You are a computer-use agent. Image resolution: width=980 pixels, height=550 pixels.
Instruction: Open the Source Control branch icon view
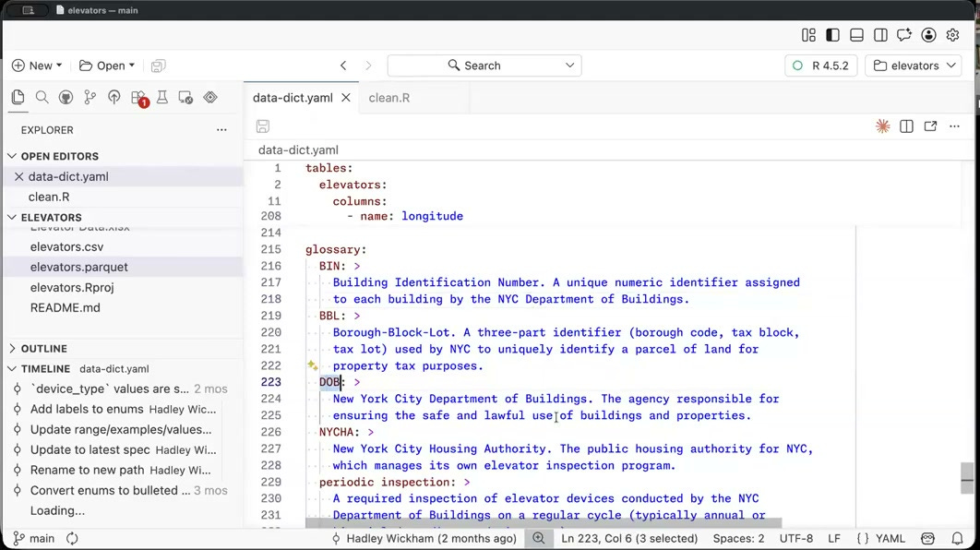click(90, 97)
